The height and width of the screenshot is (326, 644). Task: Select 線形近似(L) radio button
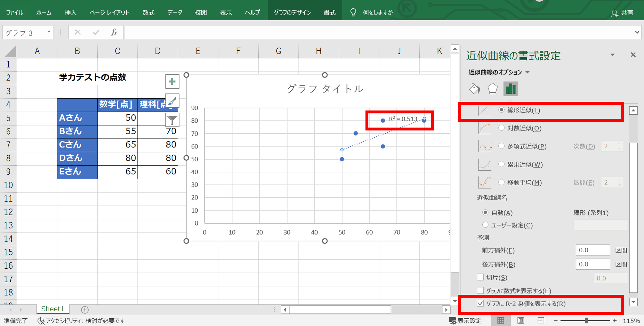(501, 110)
